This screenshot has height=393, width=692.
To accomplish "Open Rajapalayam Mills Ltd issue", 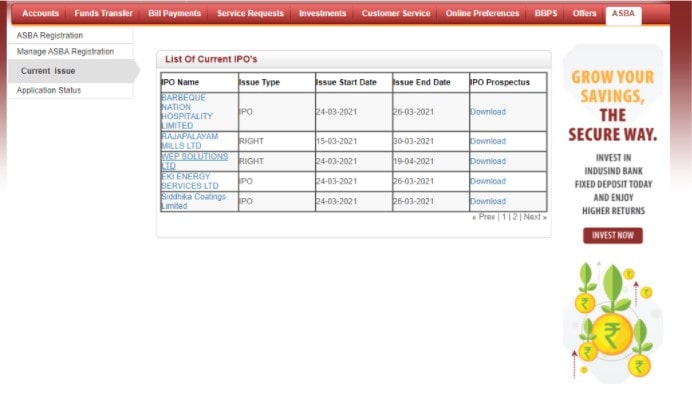I will [190, 141].
